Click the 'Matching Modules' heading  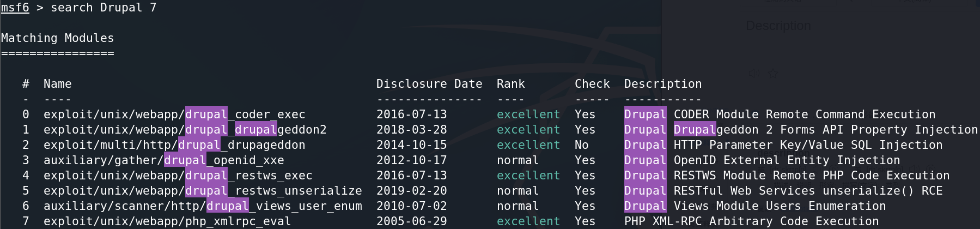[57, 38]
